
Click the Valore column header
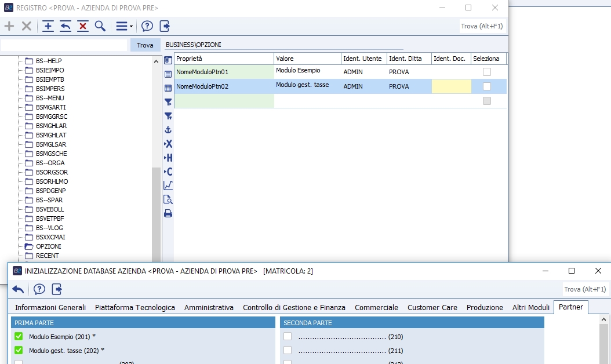click(307, 59)
